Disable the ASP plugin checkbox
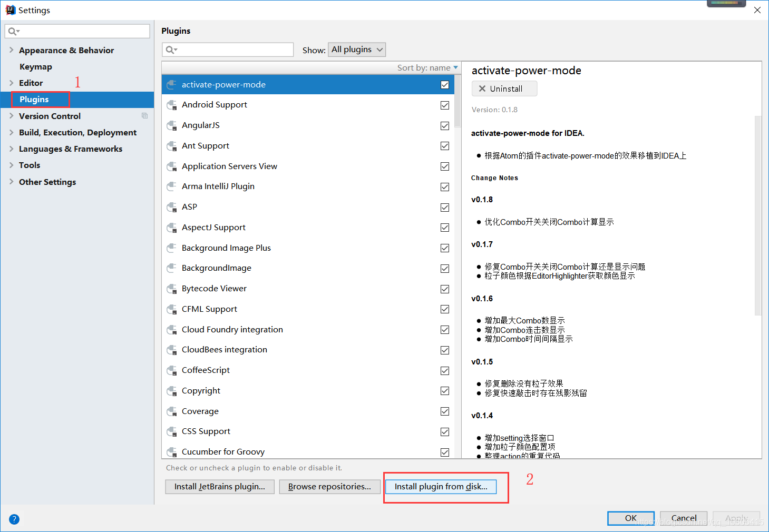Image resolution: width=769 pixels, height=532 pixels. pos(445,208)
